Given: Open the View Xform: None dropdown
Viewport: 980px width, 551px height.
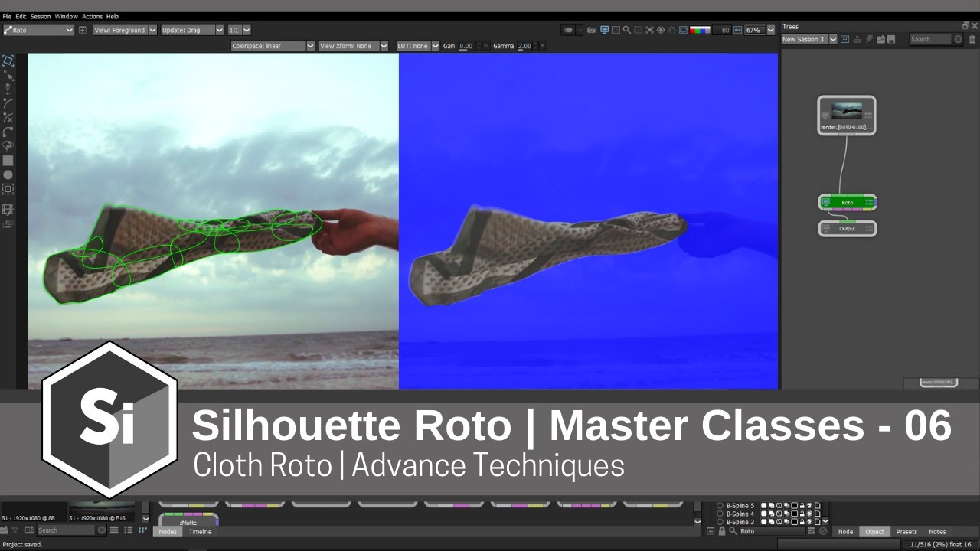Looking at the screenshot, I should point(352,46).
